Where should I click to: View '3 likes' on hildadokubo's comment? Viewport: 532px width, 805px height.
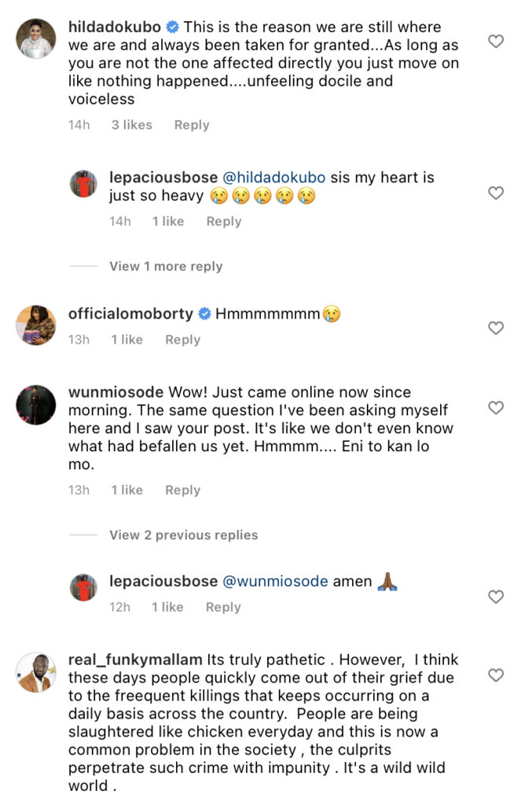click(131, 125)
